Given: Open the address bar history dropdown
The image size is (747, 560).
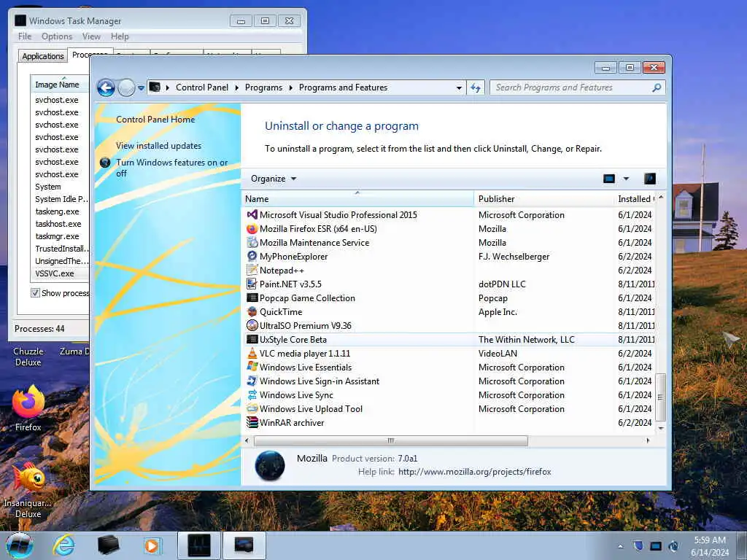Looking at the screenshot, I should coord(459,87).
